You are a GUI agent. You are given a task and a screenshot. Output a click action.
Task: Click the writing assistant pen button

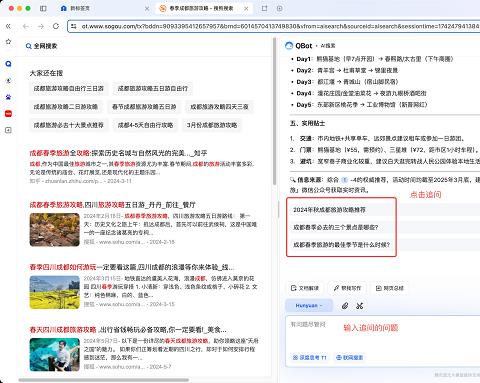(347, 288)
